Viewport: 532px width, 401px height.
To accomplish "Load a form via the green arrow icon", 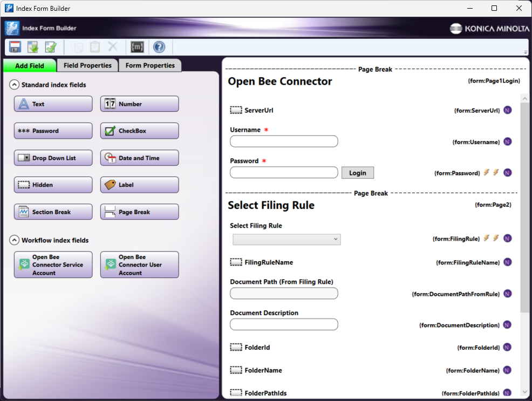I will pyautogui.click(x=32, y=47).
